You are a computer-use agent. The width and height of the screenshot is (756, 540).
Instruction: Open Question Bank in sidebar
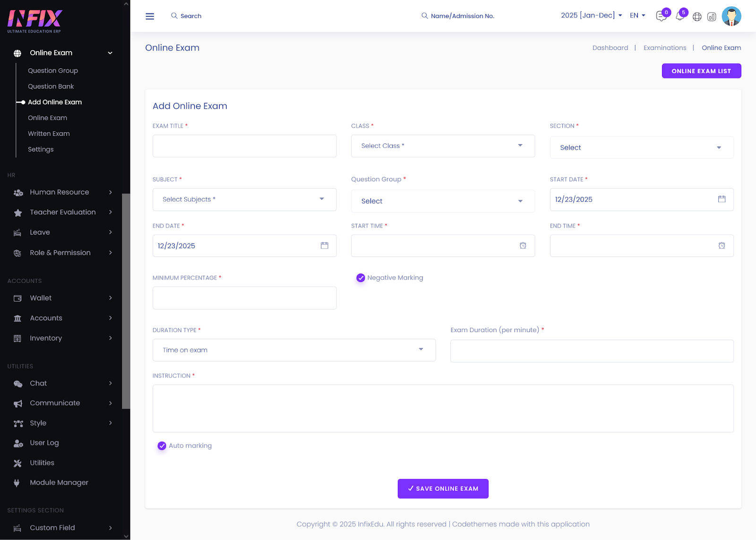[x=51, y=86]
